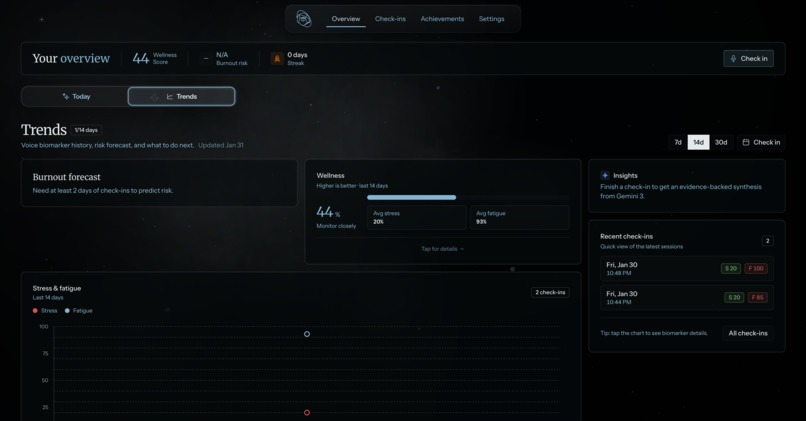Screen dimensions: 806x421
Task: Switch to the Check-ins tab
Action: [390, 19]
